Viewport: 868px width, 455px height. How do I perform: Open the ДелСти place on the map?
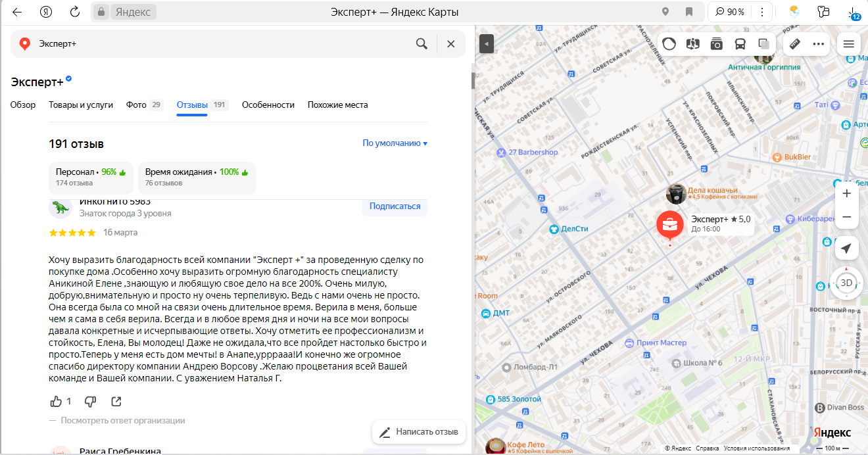coord(569,229)
